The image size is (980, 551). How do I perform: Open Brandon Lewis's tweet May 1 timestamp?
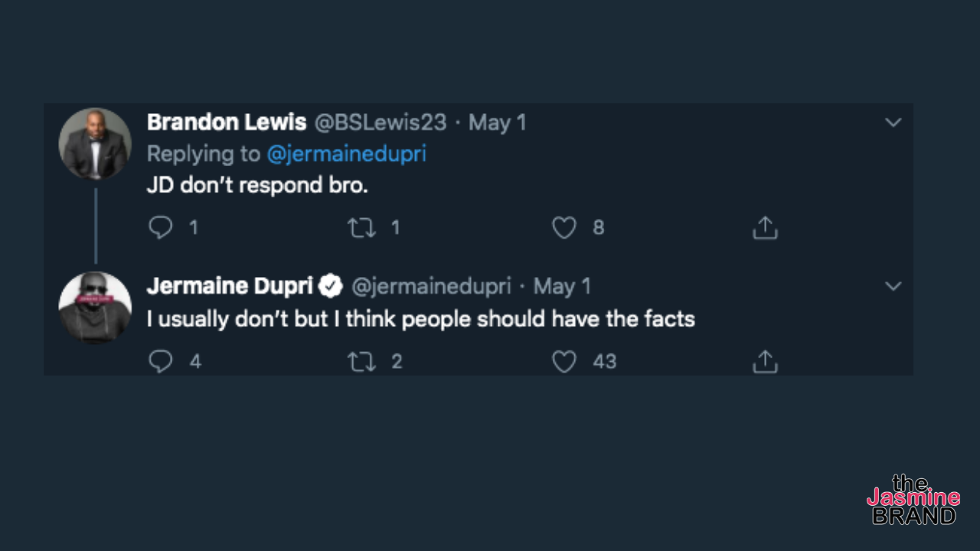point(498,122)
